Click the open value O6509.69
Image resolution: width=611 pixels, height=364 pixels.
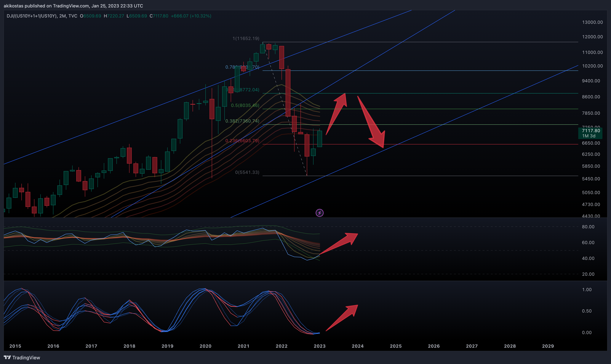pyautogui.click(x=90, y=16)
